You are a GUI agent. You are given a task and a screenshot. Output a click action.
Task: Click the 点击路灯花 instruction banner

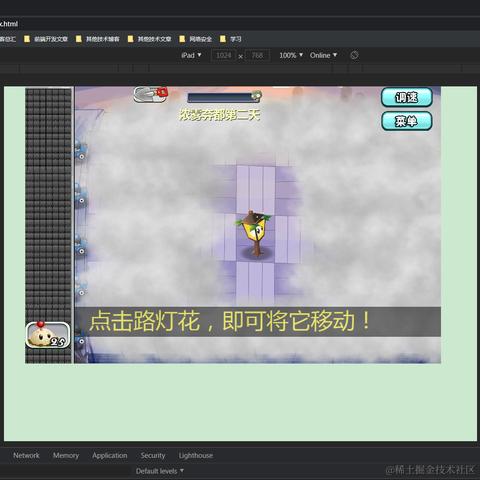coord(258,321)
